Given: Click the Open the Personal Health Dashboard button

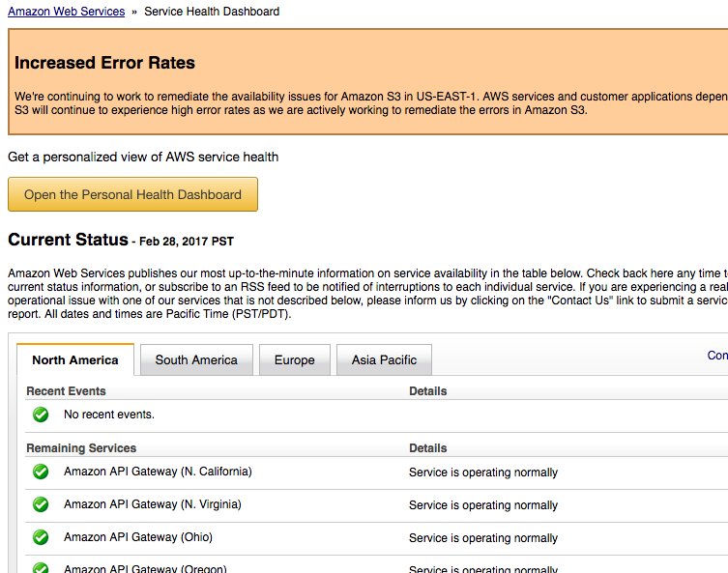Looking at the screenshot, I should click(x=132, y=194).
